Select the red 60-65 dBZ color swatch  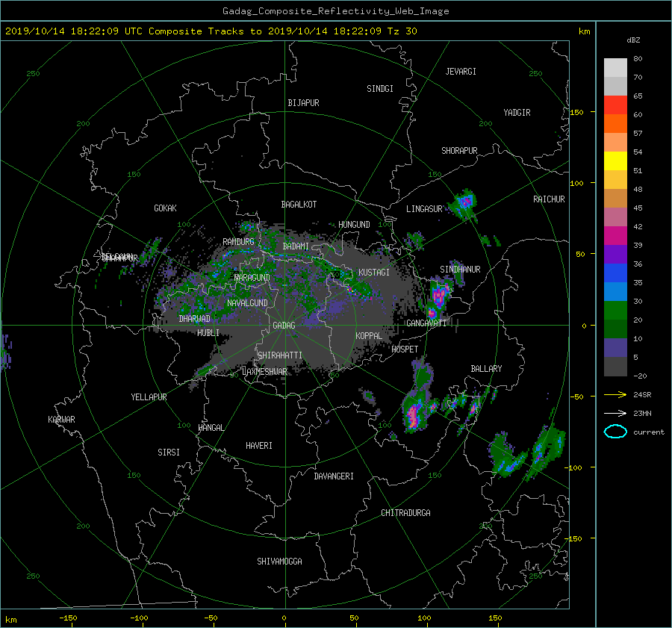pyautogui.click(x=615, y=105)
